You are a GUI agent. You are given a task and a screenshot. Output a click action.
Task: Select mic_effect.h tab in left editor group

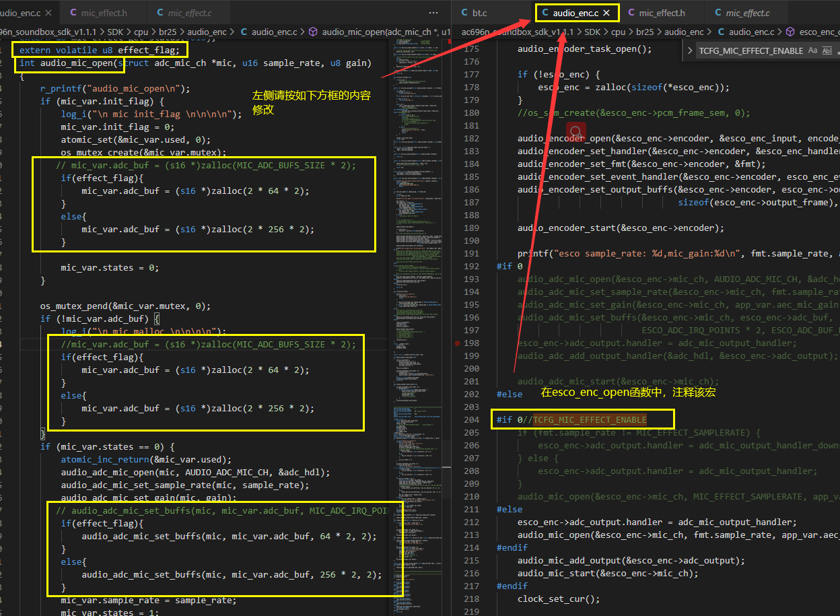point(104,13)
